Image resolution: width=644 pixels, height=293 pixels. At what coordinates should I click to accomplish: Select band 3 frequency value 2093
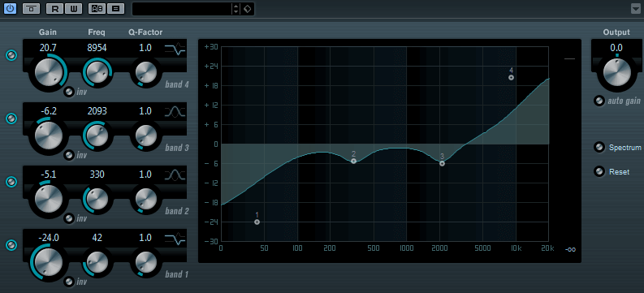pos(97,111)
